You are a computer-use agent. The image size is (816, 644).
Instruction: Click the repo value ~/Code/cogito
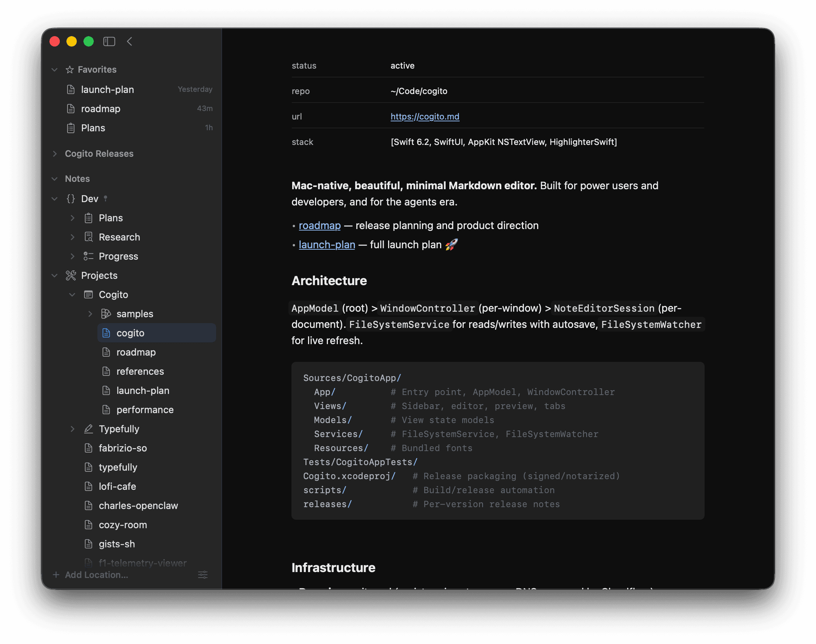point(419,91)
